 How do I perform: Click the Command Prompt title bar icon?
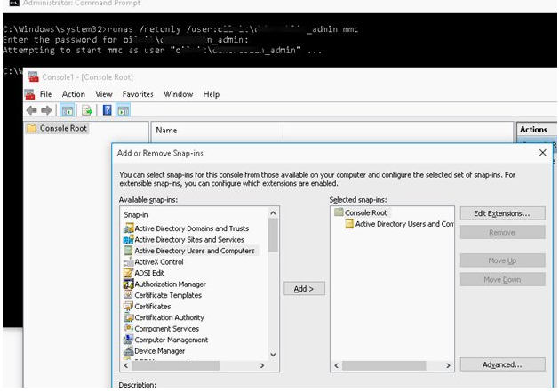pos(14,4)
